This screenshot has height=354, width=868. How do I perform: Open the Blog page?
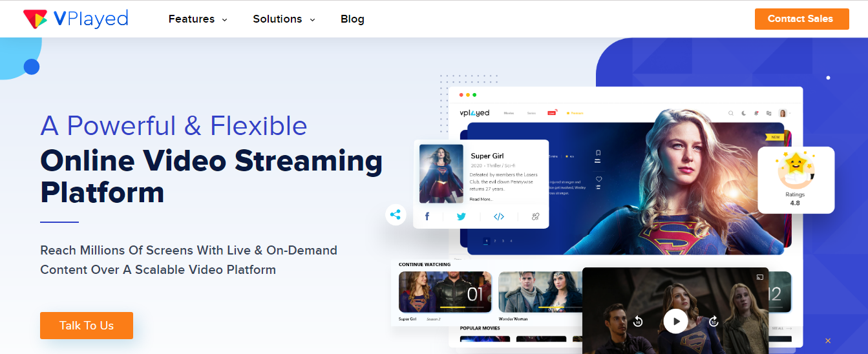[x=352, y=19]
